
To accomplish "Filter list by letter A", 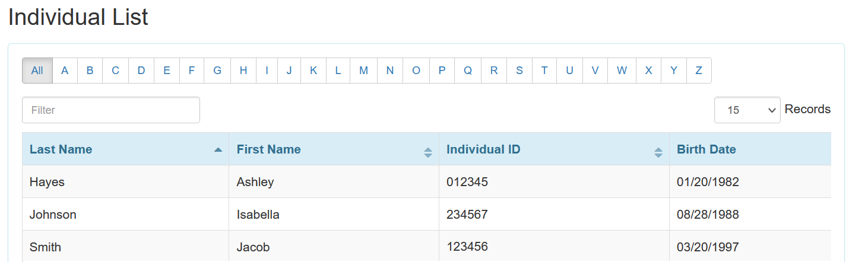I will 65,71.
